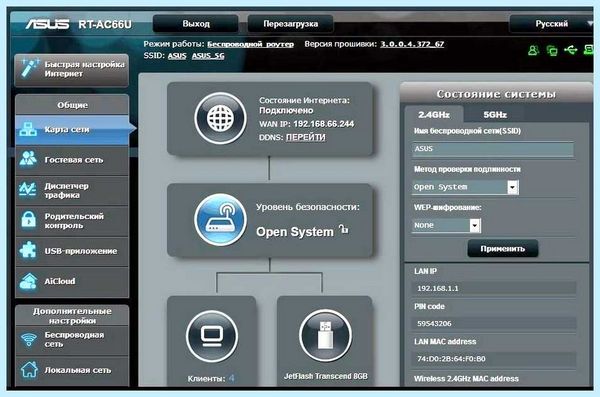Click the guest users status icon
The height and width of the screenshot is (397, 600).
[x=533, y=50]
